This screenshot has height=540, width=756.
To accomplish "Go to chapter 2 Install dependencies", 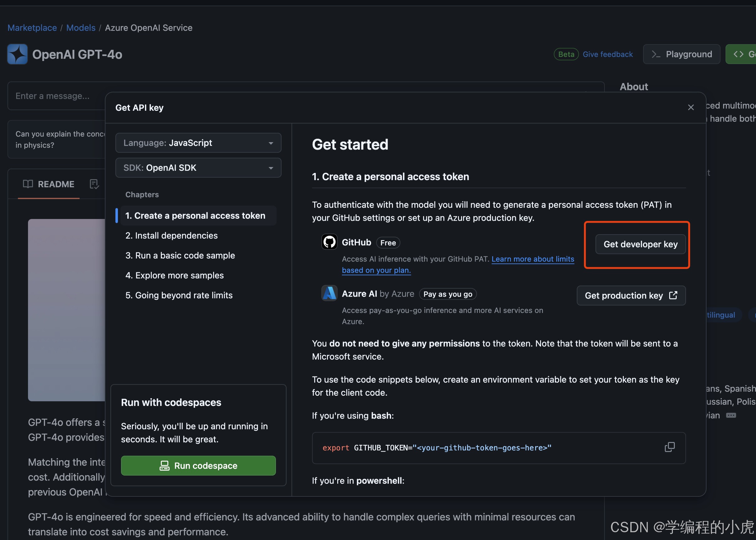I will 172,236.
